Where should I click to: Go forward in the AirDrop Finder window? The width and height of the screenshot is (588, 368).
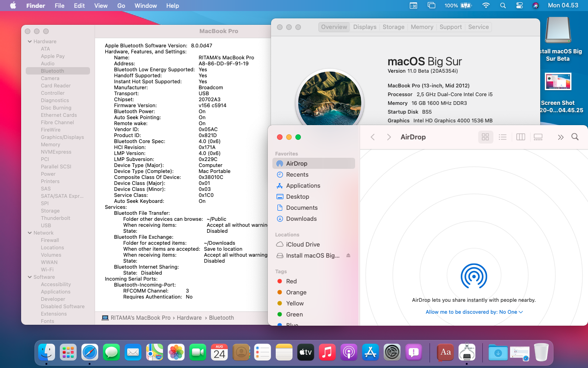pyautogui.click(x=389, y=137)
